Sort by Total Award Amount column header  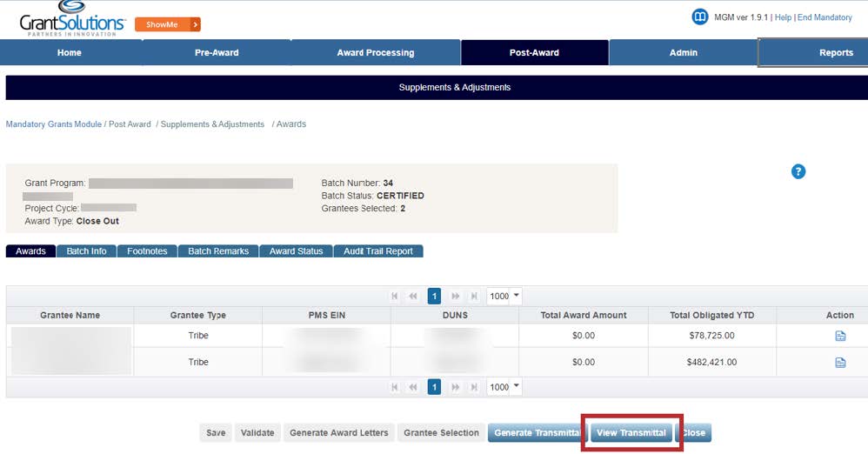click(x=584, y=315)
